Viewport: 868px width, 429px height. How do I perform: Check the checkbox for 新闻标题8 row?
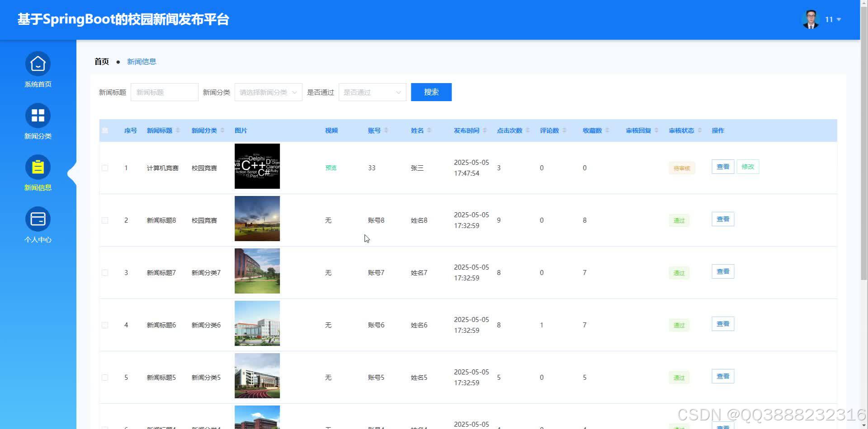(105, 220)
